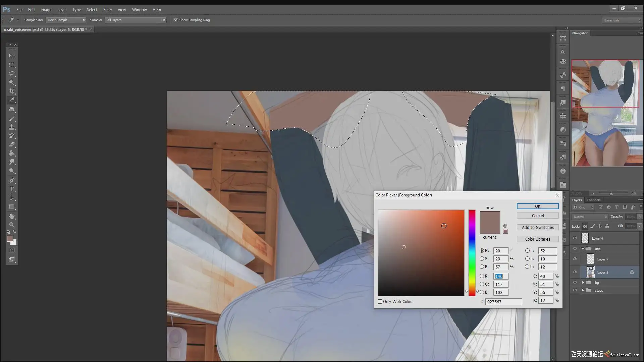The image size is (644, 362).
Task: Open the Sample Size dropdown
Action: pyautogui.click(x=66, y=20)
